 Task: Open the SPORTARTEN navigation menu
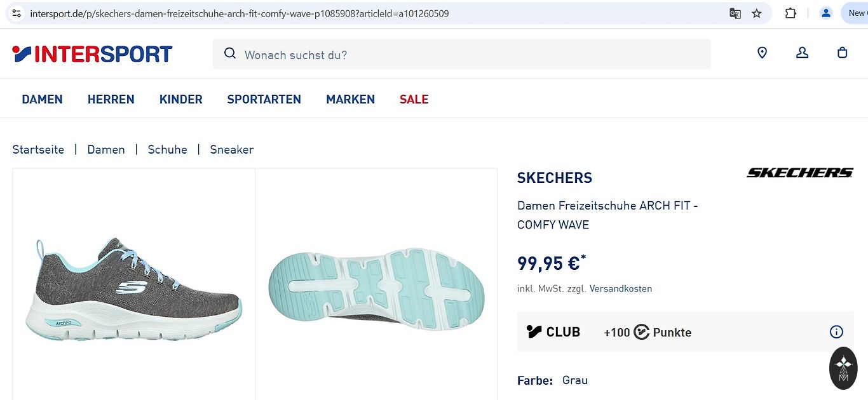coord(264,99)
